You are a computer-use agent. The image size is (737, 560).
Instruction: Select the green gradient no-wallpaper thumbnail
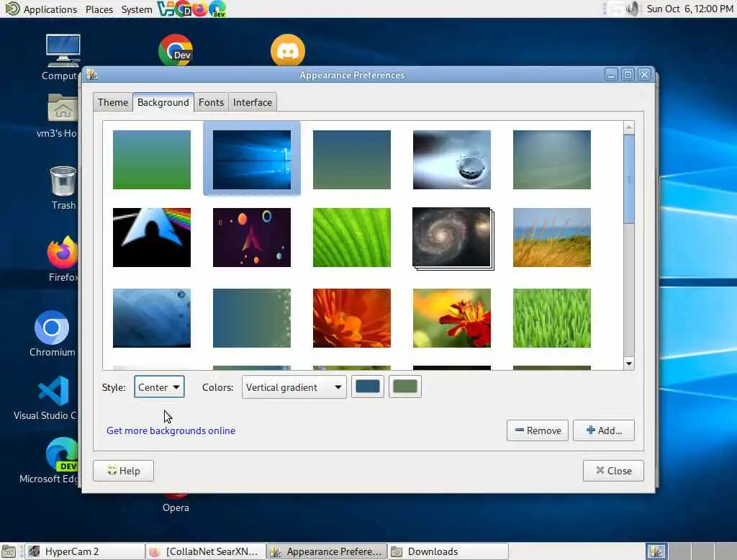(x=152, y=159)
